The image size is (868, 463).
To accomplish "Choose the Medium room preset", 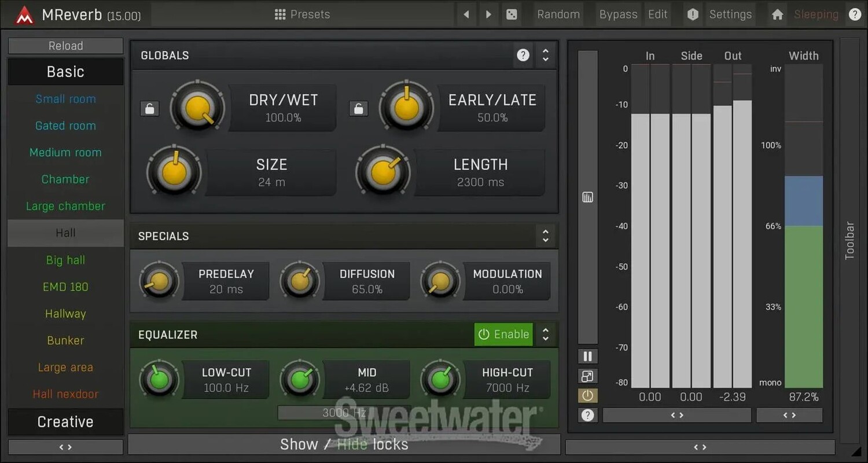I will click(x=65, y=153).
